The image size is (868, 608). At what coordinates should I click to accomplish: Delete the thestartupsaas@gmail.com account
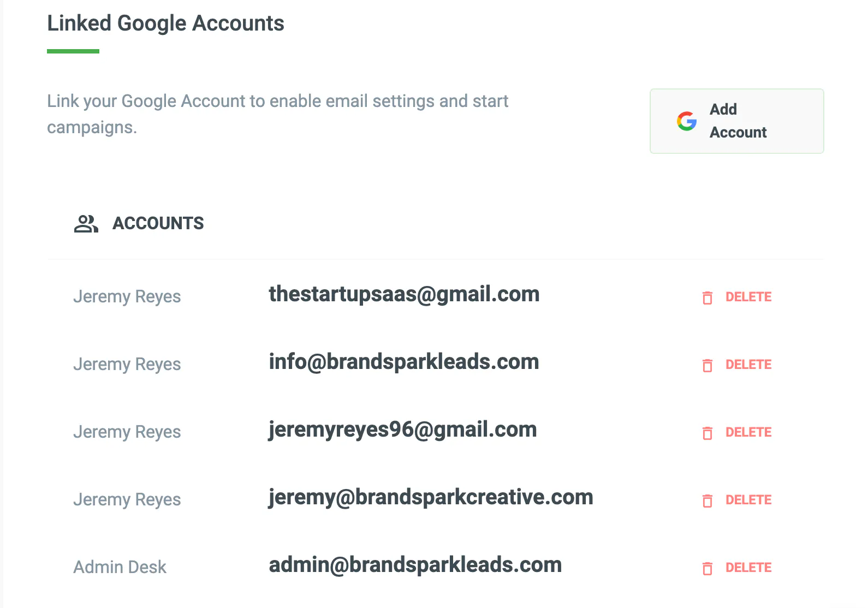[x=736, y=297]
